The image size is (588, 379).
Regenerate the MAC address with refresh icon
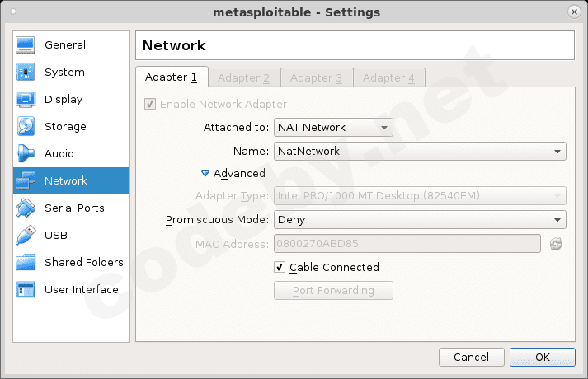coord(556,244)
